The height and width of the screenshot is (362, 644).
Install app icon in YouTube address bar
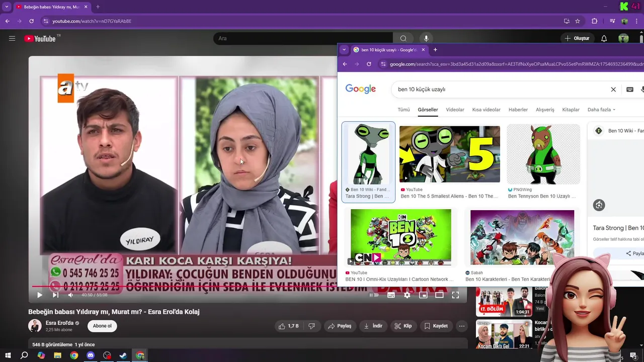click(567, 21)
